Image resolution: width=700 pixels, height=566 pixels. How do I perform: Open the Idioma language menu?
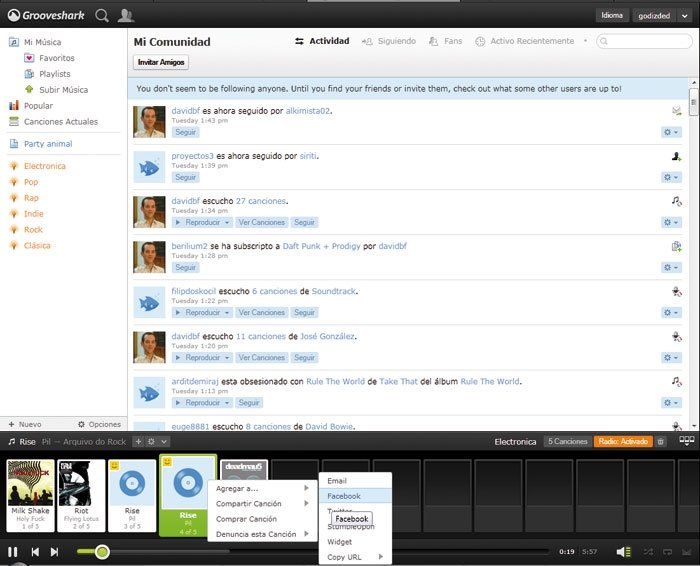pyautogui.click(x=612, y=15)
